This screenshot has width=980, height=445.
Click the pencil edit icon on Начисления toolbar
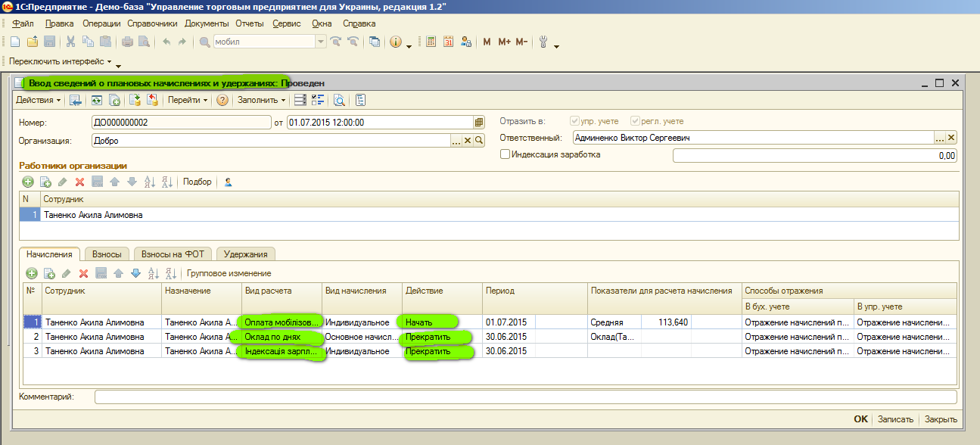point(66,273)
